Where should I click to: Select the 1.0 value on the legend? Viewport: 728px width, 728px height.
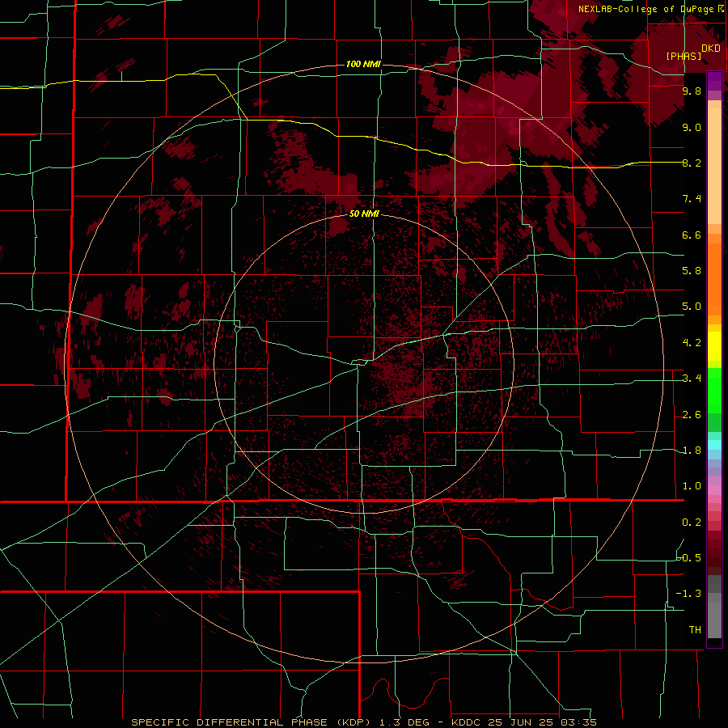[692, 486]
